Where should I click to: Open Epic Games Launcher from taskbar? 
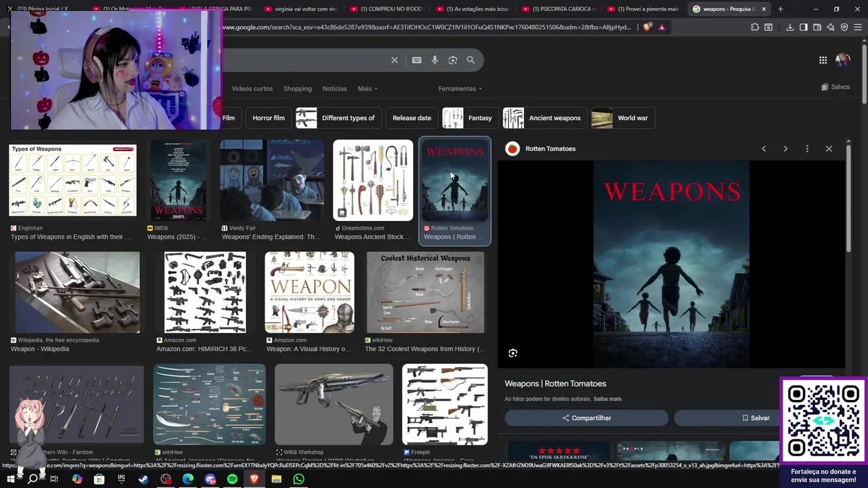(x=121, y=479)
